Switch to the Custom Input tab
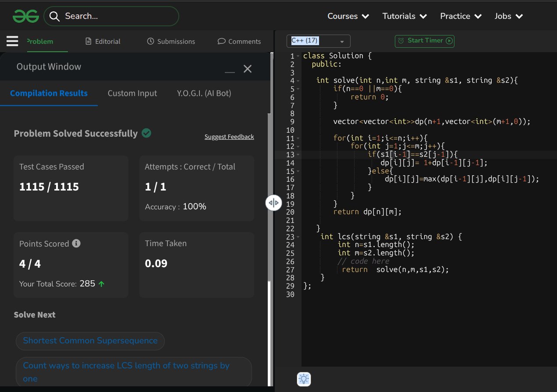 132,93
